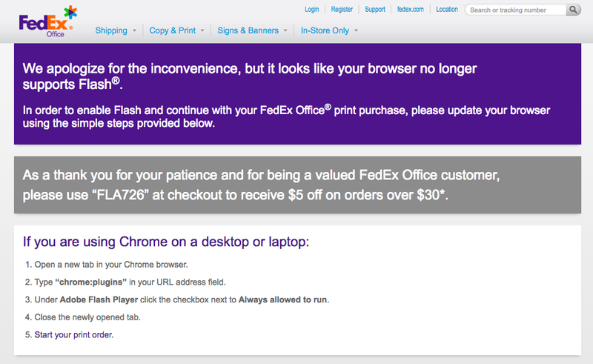Choose the Shipping menu label
593x364 pixels.
click(111, 31)
